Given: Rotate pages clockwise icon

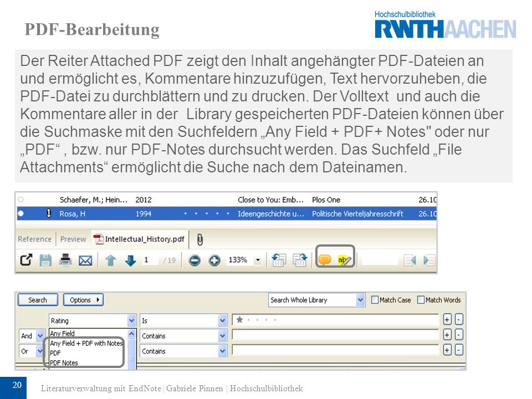Looking at the screenshot, I should [x=300, y=260].
